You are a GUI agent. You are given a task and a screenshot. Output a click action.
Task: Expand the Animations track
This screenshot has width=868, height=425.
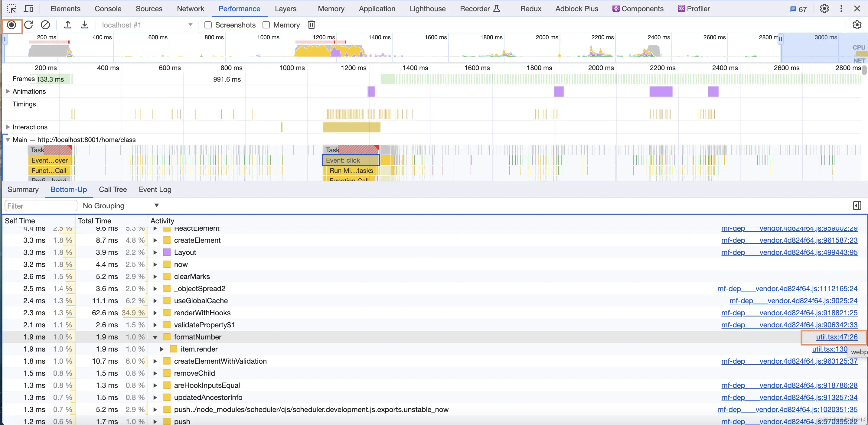click(x=8, y=91)
